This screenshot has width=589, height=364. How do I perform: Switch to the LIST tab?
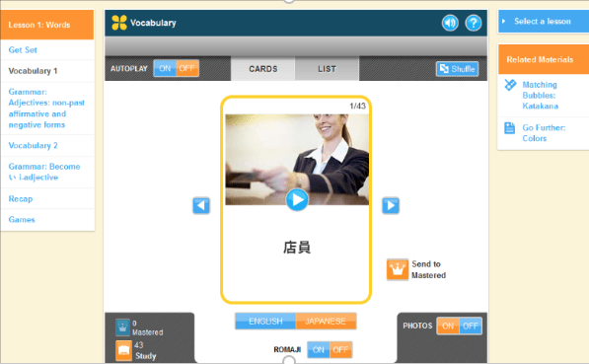(x=327, y=69)
